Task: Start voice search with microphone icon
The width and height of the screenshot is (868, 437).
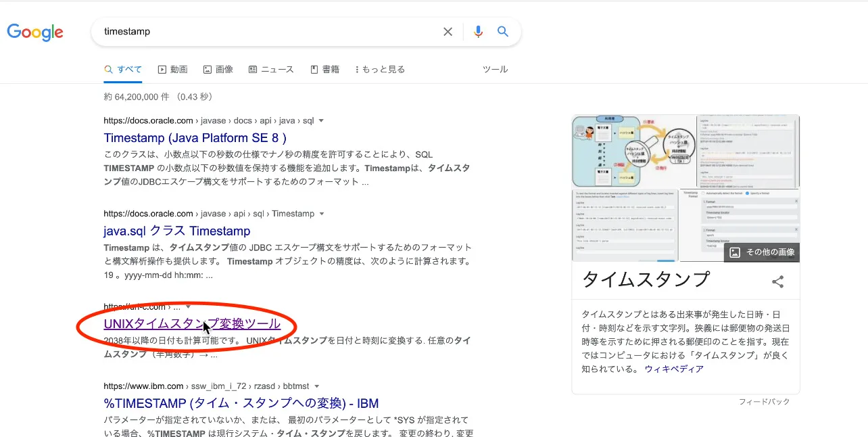Action: [479, 32]
